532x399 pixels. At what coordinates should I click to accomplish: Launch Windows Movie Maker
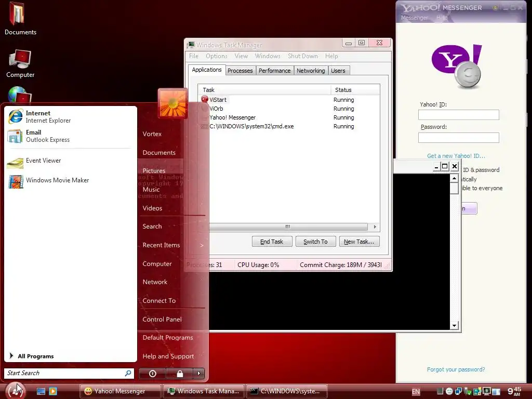[x=70, y=180]
